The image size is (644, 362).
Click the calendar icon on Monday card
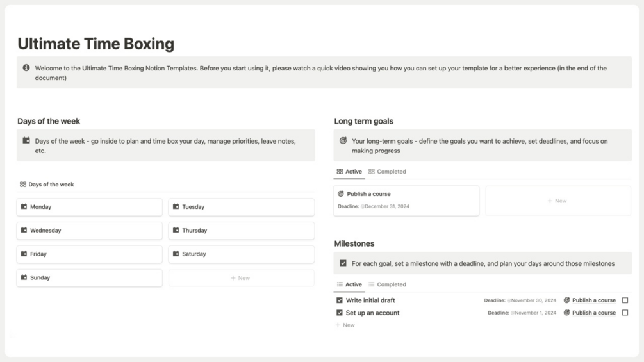pyautogui.click(x=24, y=207)
